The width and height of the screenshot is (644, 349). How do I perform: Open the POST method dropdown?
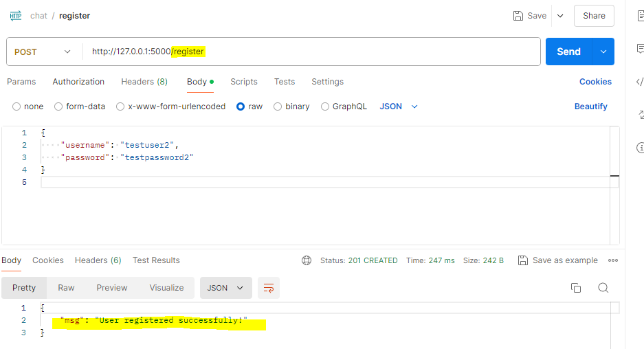tap(43, 52)
